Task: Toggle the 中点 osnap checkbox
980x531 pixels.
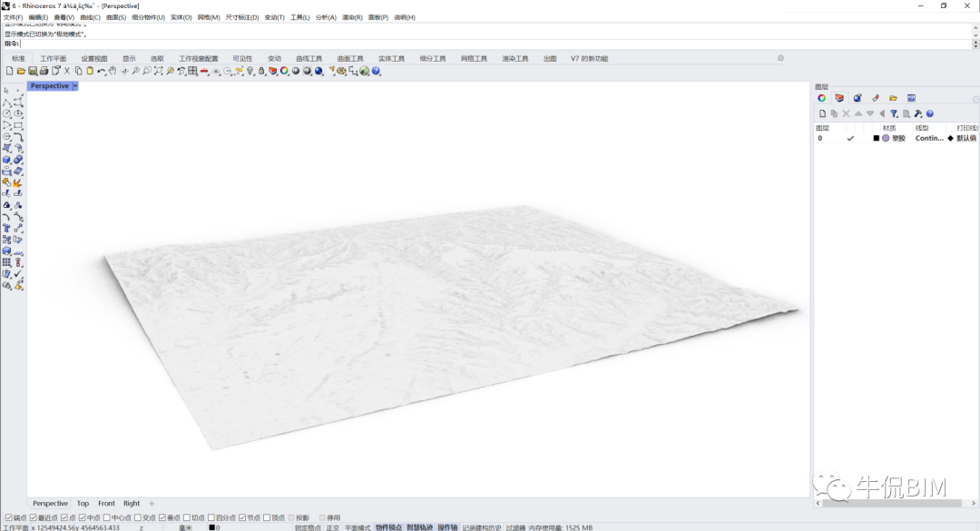Action: 82,518
